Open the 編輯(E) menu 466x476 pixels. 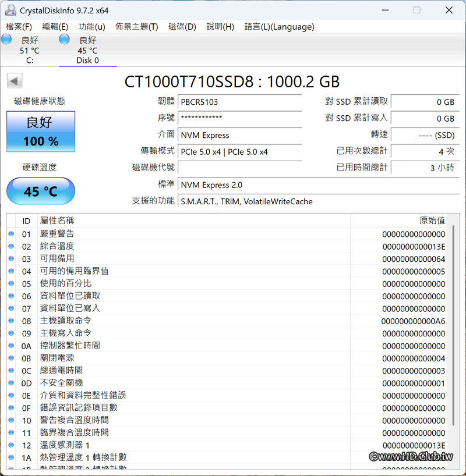coord(55,27)
